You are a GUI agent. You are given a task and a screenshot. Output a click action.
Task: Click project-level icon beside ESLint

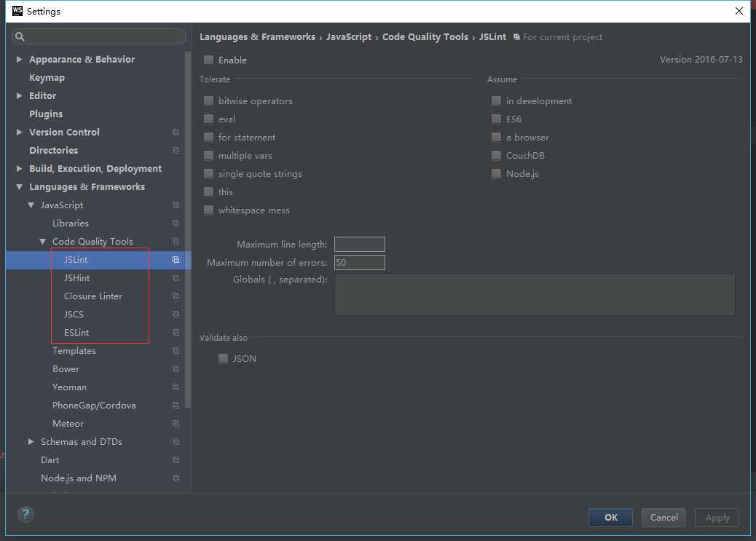(x=176, y=333)
